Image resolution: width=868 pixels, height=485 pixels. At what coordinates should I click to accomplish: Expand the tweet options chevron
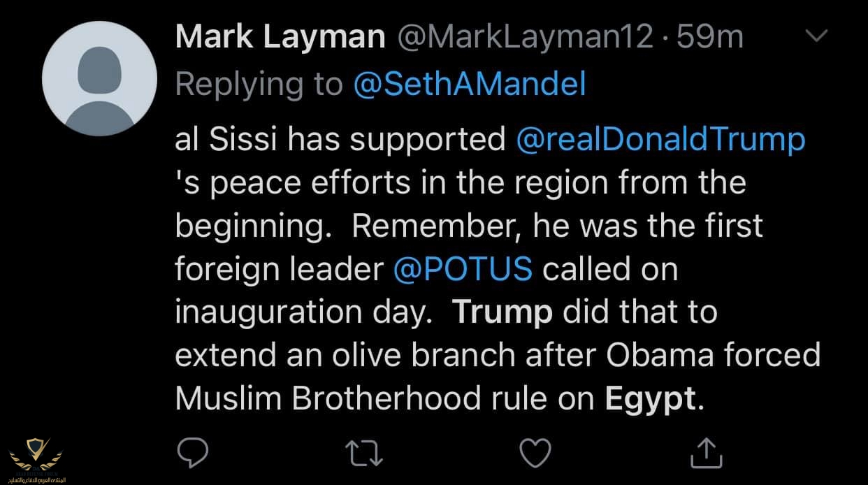pos(816,36)
